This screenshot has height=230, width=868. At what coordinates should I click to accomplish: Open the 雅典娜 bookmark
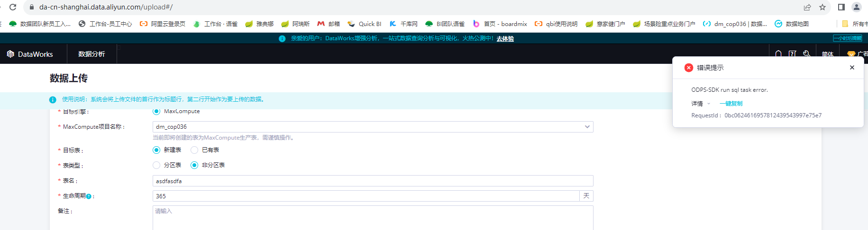259,24
